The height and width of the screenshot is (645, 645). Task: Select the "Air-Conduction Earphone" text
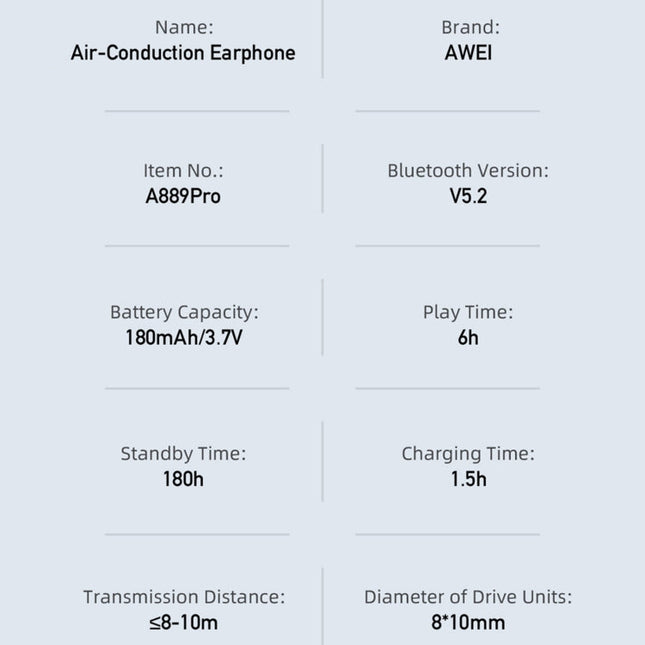tap(183, 53)
